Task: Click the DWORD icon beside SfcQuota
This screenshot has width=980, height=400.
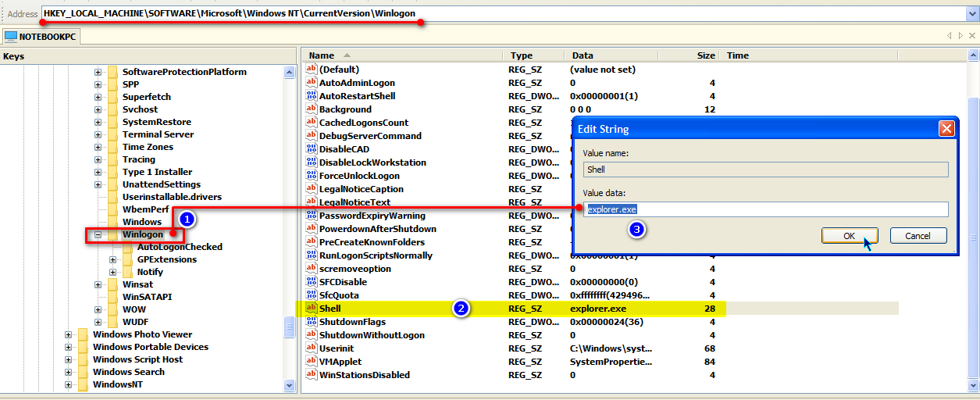Action: pyautogui.click(x=311, y=295)
